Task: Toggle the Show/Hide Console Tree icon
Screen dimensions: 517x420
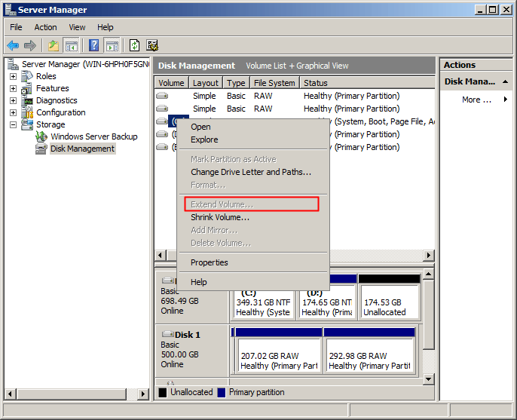Action: coord(71,45)
